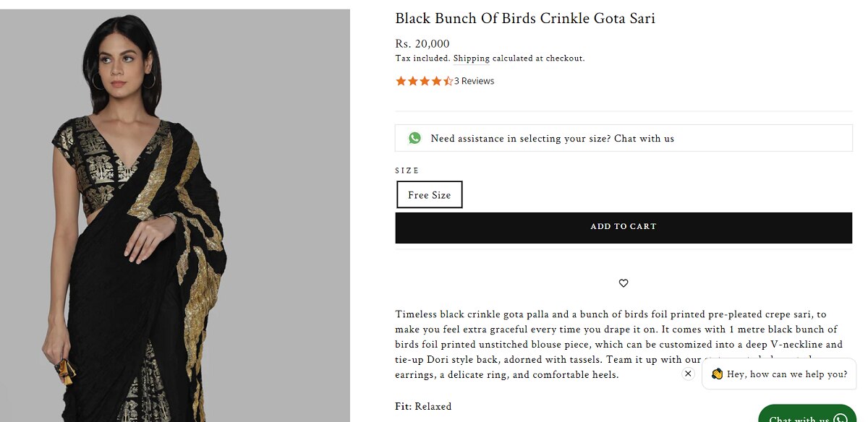
Task: Open the 3 Reviews link
Action: coord(474,81)
